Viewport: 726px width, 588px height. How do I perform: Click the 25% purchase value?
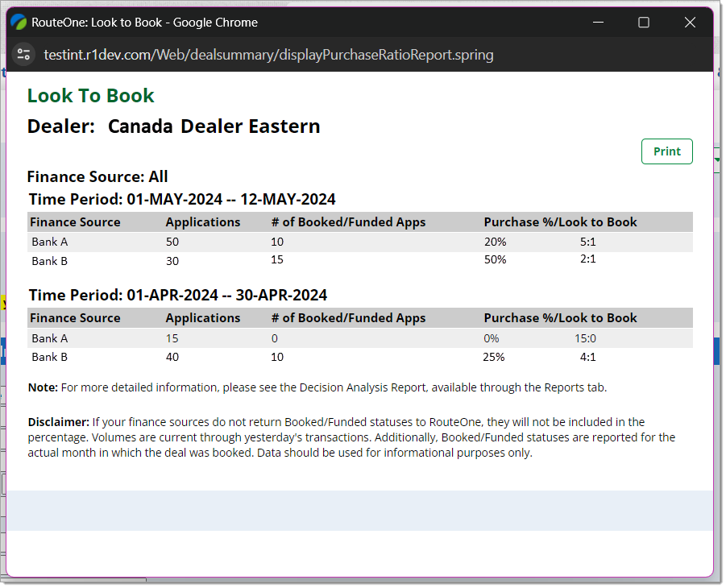coord(494,357)
